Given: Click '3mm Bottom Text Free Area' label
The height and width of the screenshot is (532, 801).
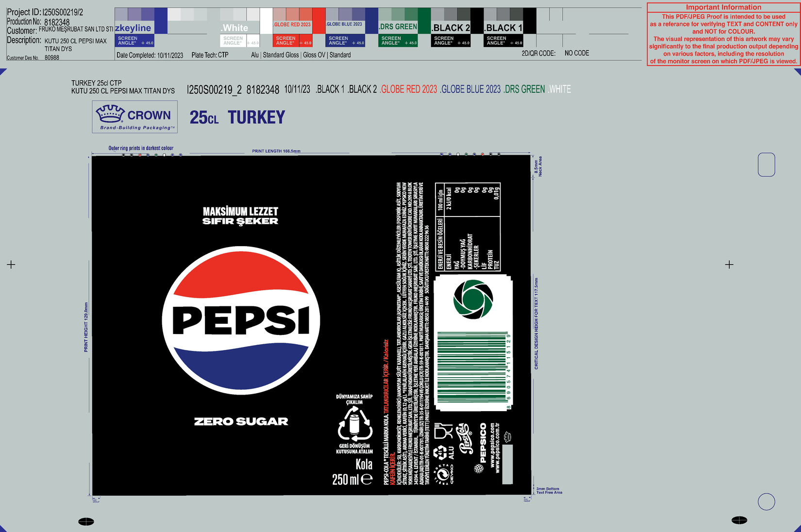Looking at the screenshot, I should 549,491.
